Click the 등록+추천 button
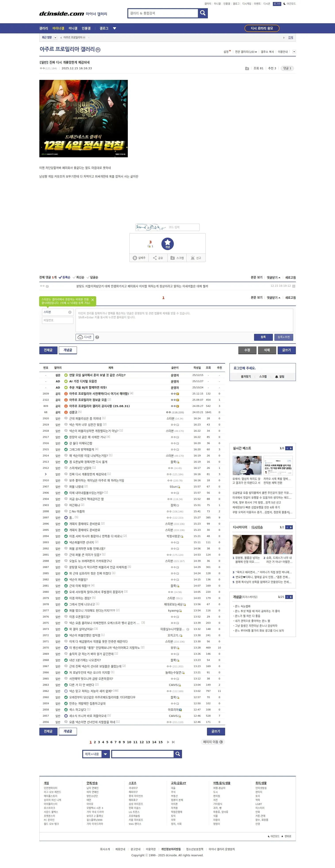 [x=283, y=337]
